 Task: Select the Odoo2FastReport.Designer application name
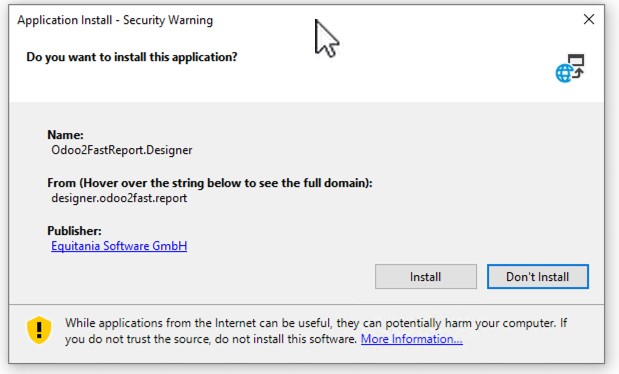122,150
